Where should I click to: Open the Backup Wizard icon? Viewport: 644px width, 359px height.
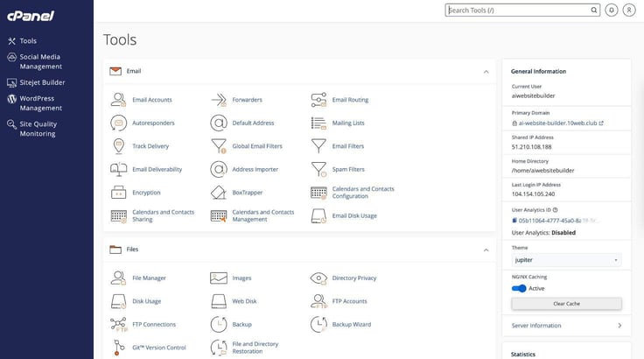tap(318, 325)
